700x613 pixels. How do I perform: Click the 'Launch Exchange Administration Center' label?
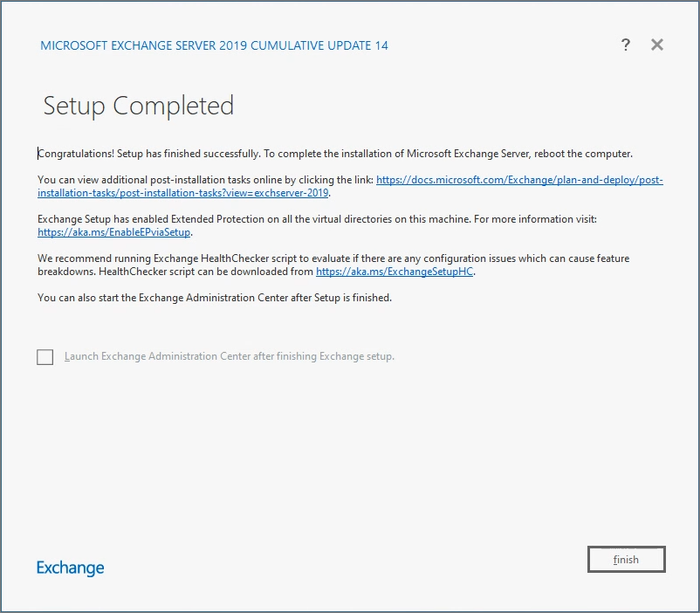230,356
